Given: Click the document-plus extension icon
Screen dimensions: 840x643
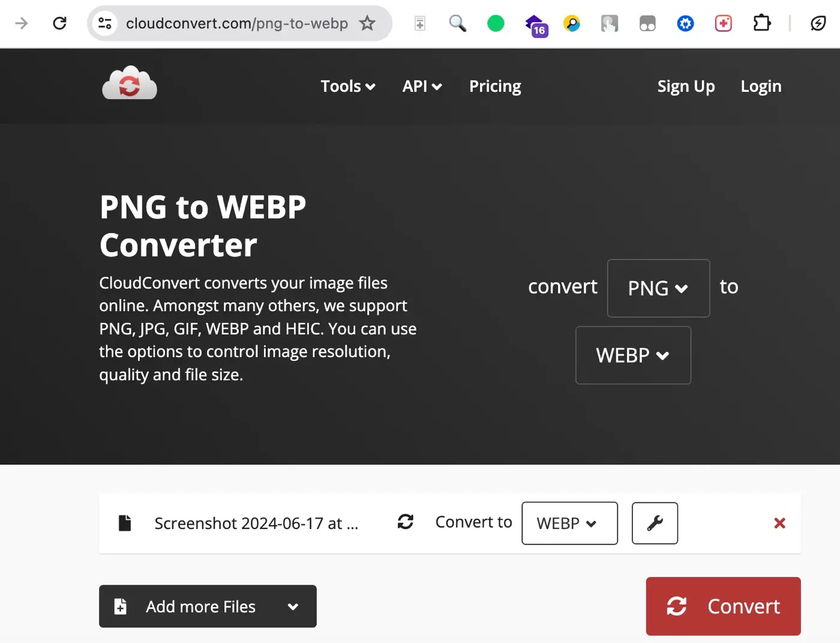Looking at the screenshot, I should pyautogui.click(x=420, y=23).
